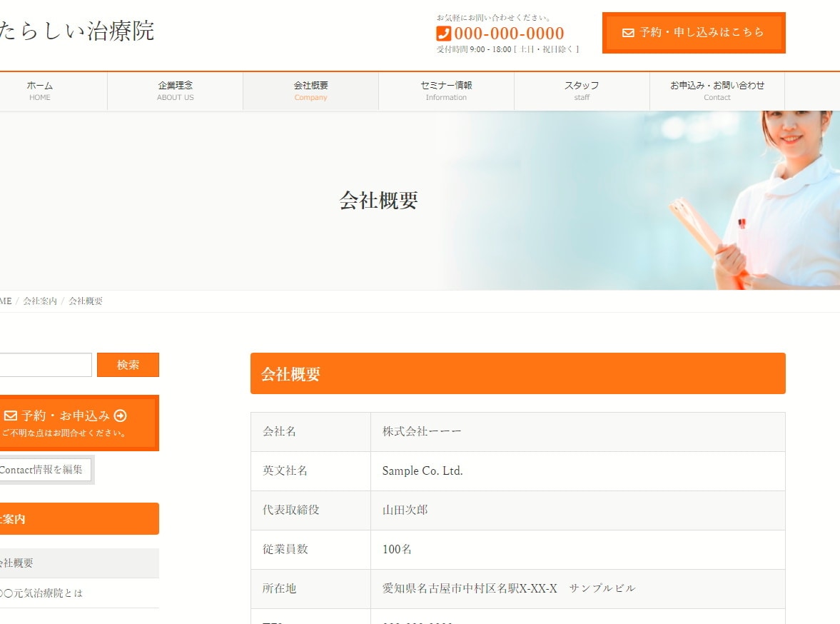Click the envelope icon in the sidebar 予約・お申込み banner
Screen dimensions: 840x624
pos(11,416)
